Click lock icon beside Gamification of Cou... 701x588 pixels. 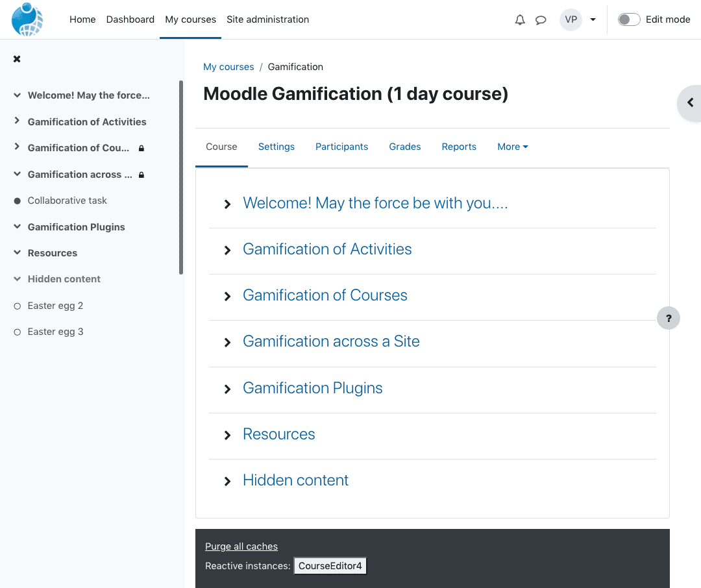(x=141, y=148)
